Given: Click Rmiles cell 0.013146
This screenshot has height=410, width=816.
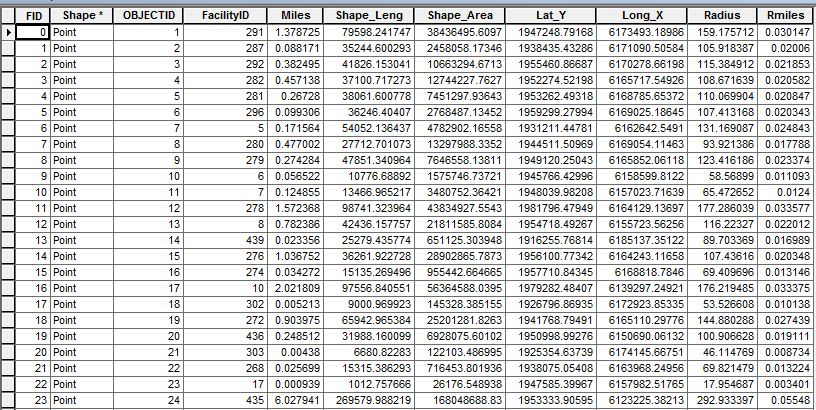Looking at the screenshot, I should click(786, 272).
